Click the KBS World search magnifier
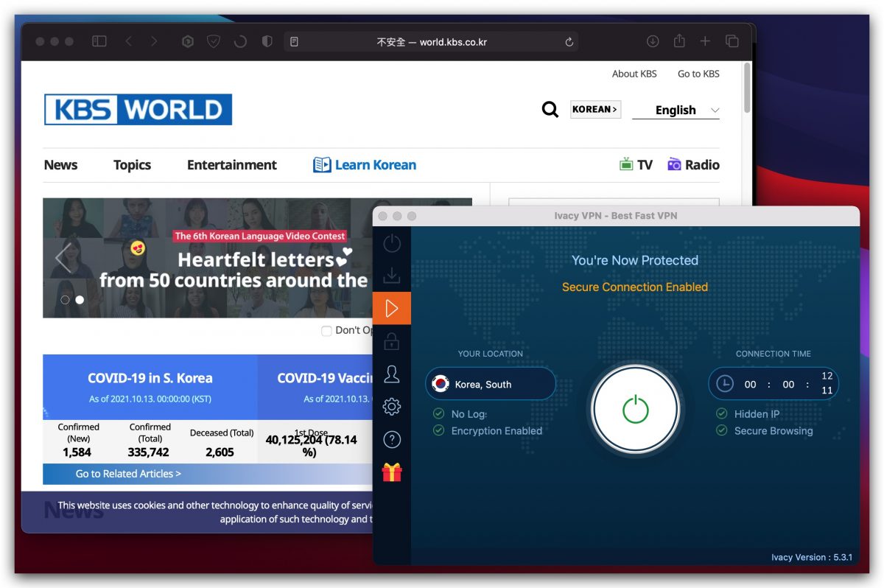Viewport: 884px width, 588px height. (550, 110)
